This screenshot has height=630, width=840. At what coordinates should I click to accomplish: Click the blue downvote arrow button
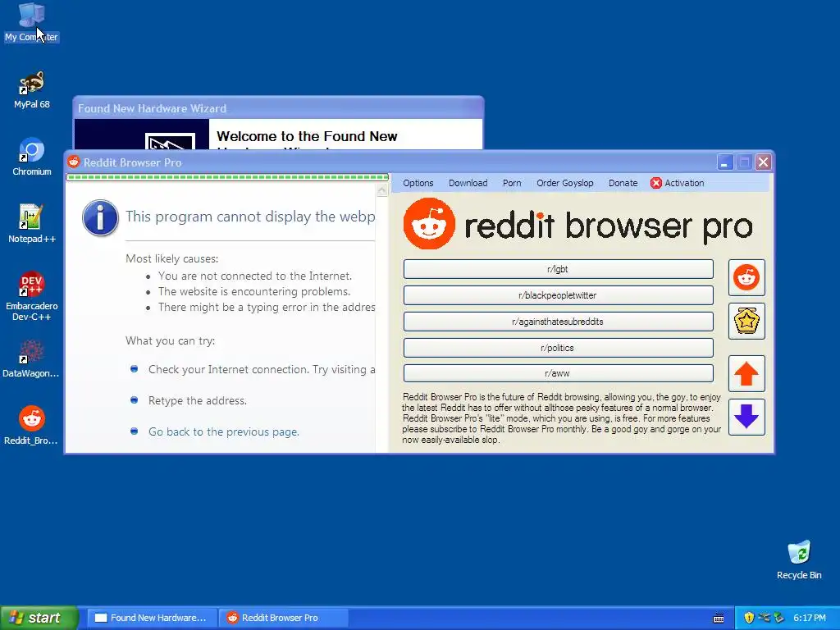point(746,417)
